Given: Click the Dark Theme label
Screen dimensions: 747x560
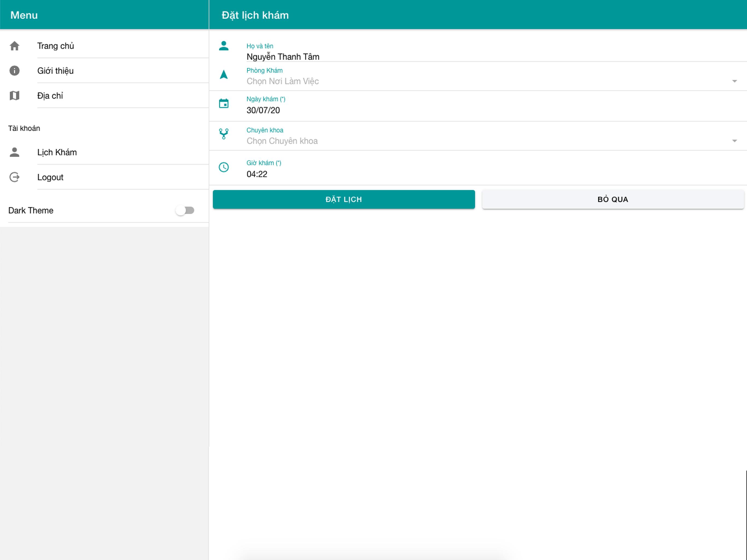Looking at the screenshot, I should [31, 211].
